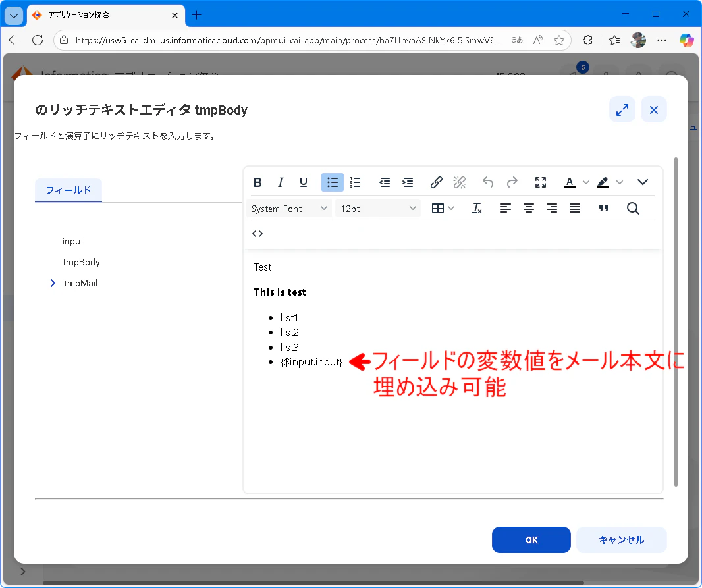Open the System Font dropdown
The height and width of the screenshot is (588, 702).
coord(289,209)
